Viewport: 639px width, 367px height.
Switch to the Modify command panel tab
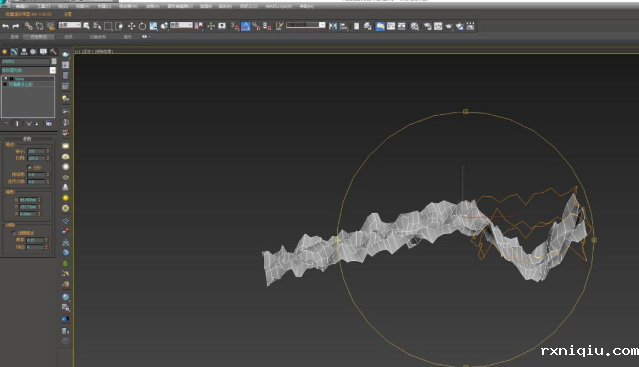14,52
